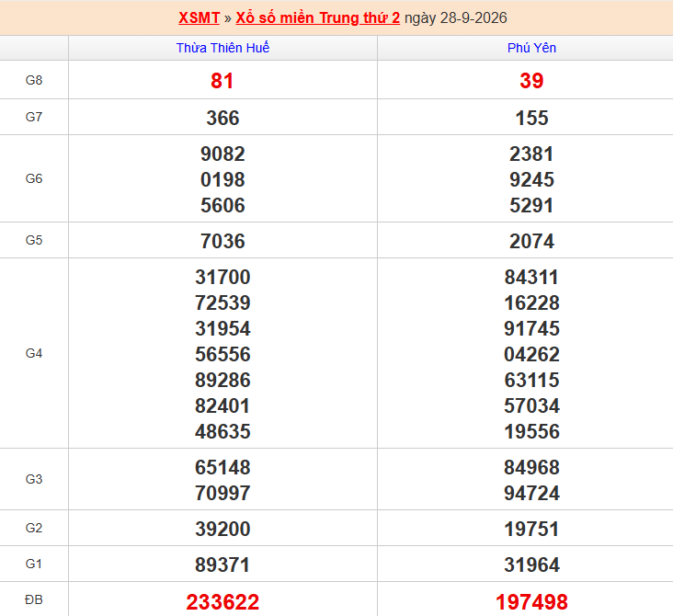Click the G3 number 84968
Image resolution: width=673 pixels, height=616 pixels.
point(531,467)
